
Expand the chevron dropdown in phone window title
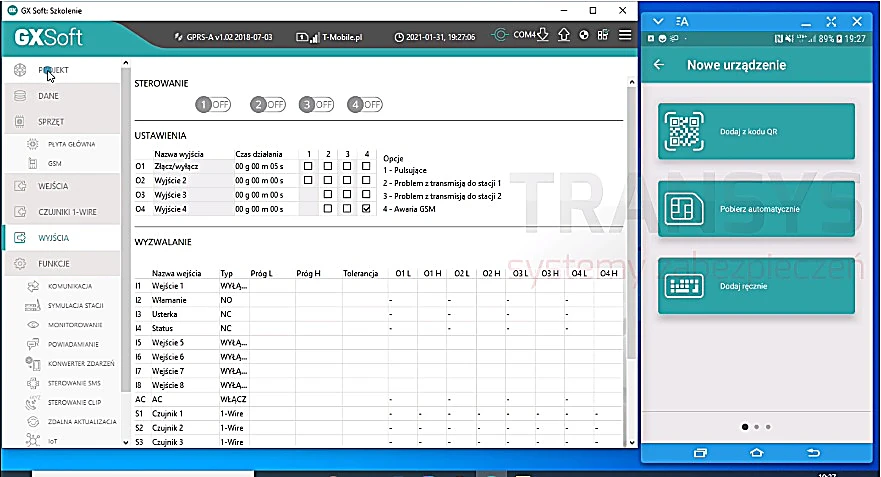click(658, 21)
